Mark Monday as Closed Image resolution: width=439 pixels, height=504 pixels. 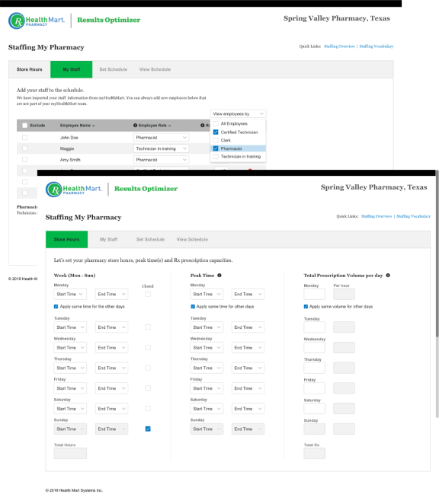[148, 294]
